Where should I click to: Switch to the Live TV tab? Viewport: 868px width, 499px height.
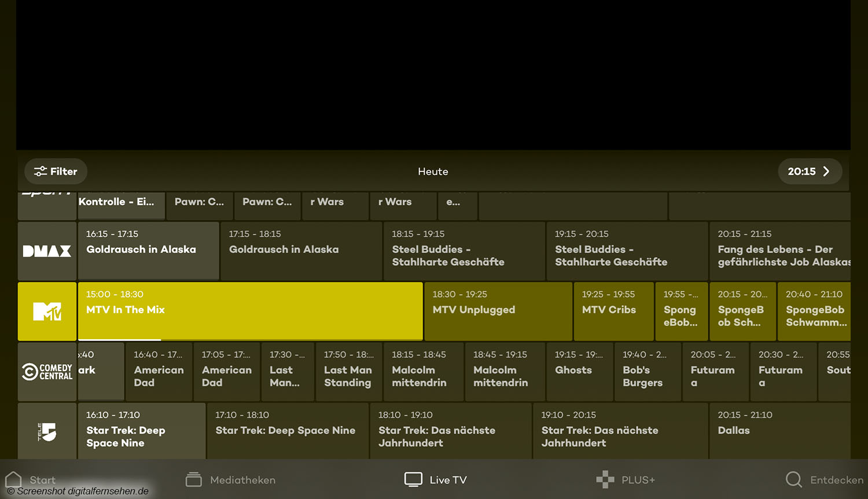pyautogui.click(x=436, y=480)
